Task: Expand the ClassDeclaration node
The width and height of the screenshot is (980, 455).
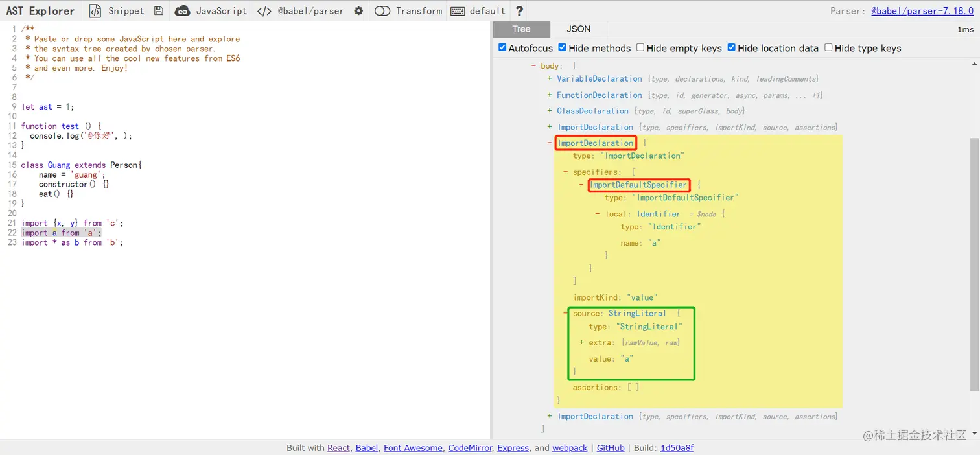Action: click(x=550, y=111)
